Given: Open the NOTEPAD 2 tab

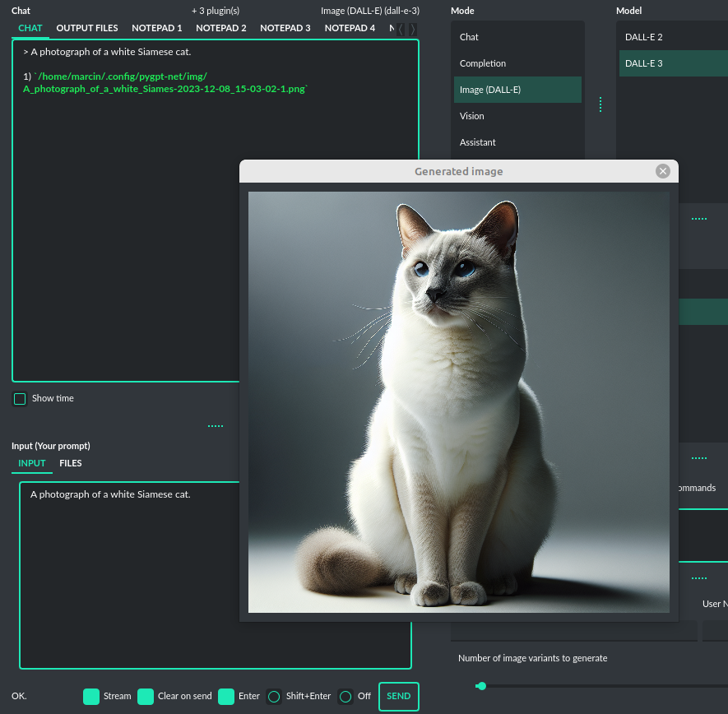Looking at the screenshot, I should (220, 28).
